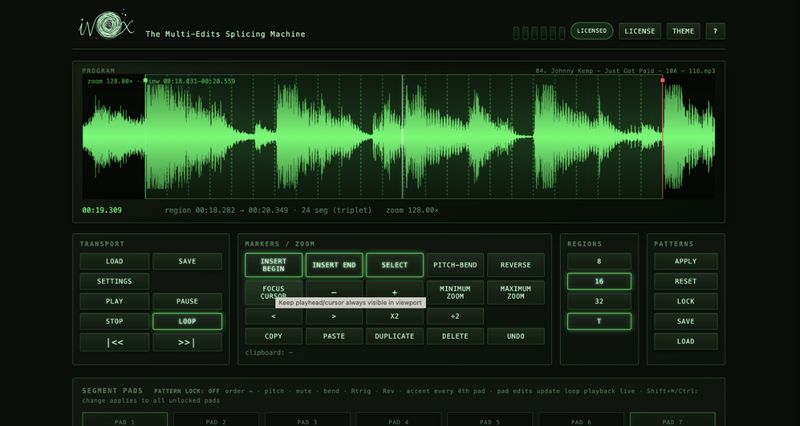Toggle triplet mode T in Regions
The width and height of the screenshot is (800, 426).
click(599, 321)
